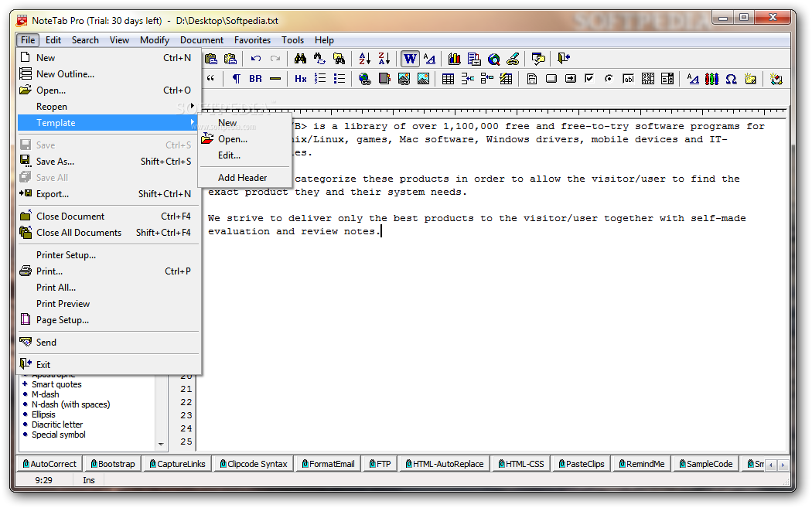Click the Paste clipboard toolbar icon
Image resolution: width=812 pixels, height=508 pixels.
coord(211,59)
